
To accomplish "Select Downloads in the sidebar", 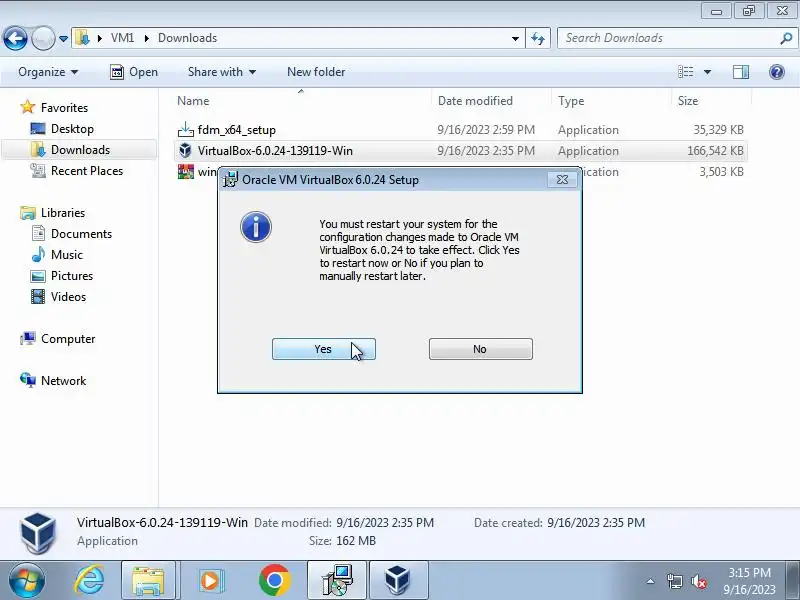I will tap(80, 150).
